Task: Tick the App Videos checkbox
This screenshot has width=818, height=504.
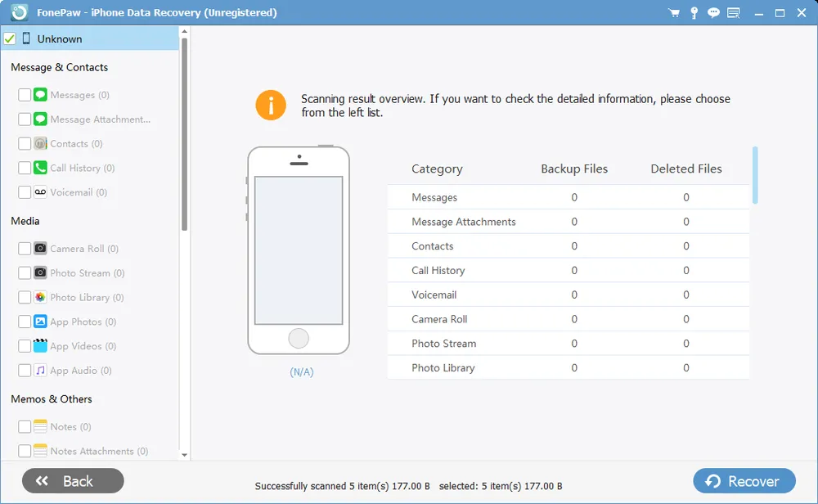Action: pos(25,345)
